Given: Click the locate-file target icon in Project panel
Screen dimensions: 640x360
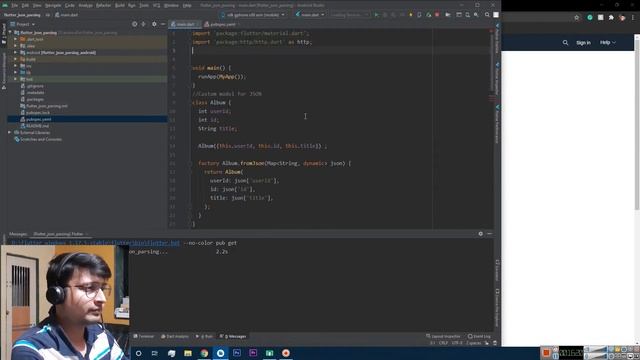Looking at the screenshot, I should [x=134, y=24].
